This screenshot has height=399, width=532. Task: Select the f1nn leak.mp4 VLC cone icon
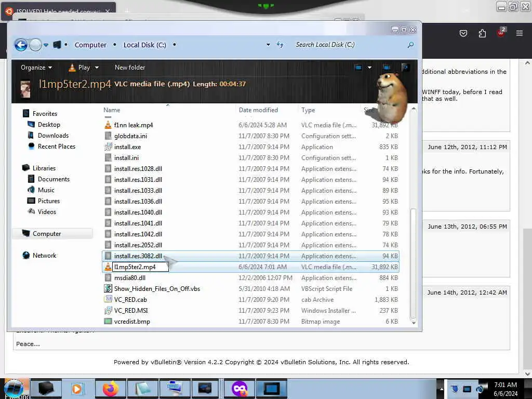(108, 125)
